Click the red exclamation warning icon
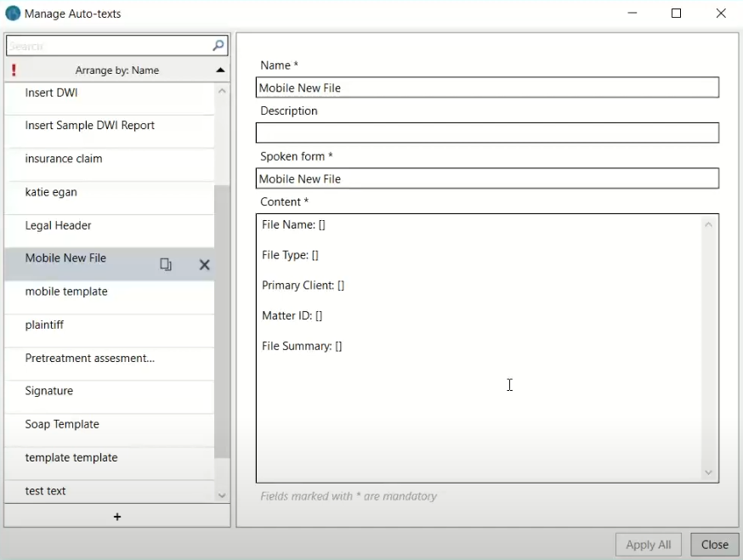 14,71
